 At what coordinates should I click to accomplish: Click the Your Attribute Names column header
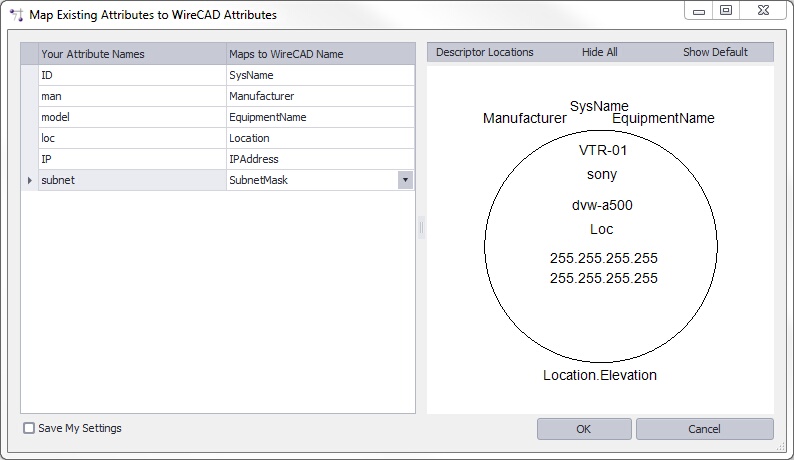coord(132,54)
